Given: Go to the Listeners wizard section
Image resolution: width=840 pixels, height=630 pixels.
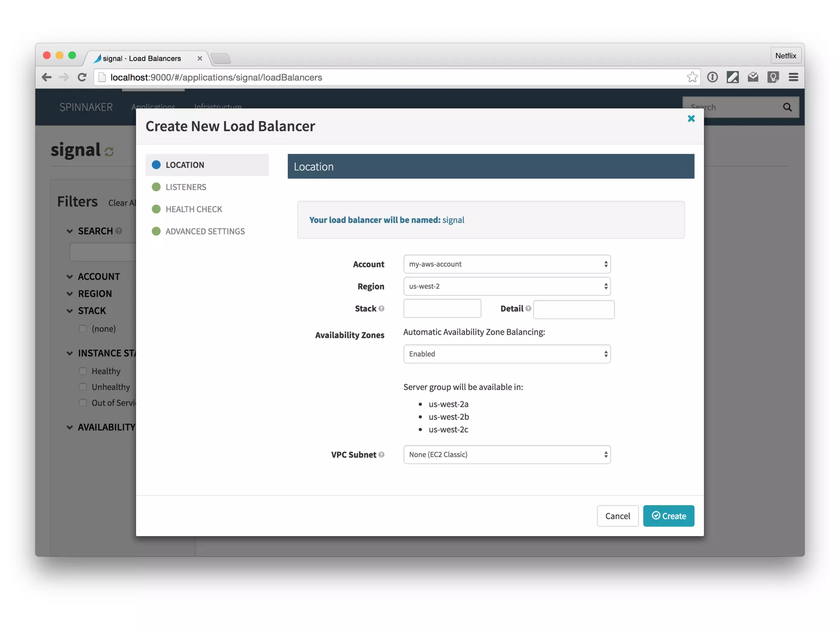Looking at the screenshot, I should click(186, 187).
